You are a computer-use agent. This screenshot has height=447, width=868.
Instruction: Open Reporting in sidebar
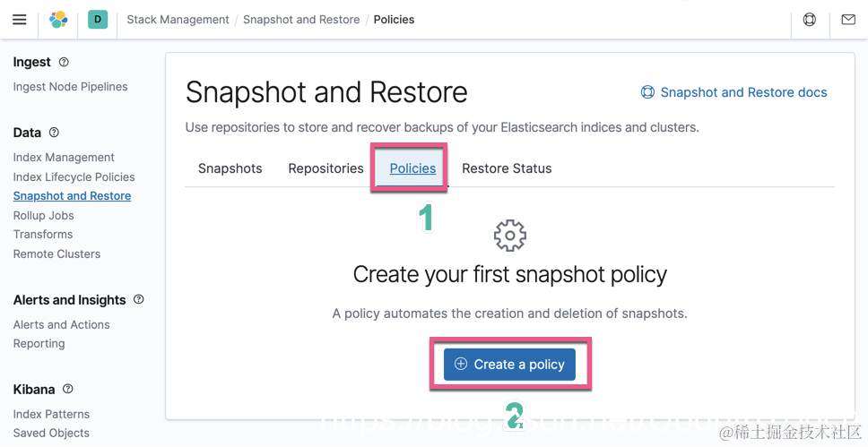tap(39, 344)
